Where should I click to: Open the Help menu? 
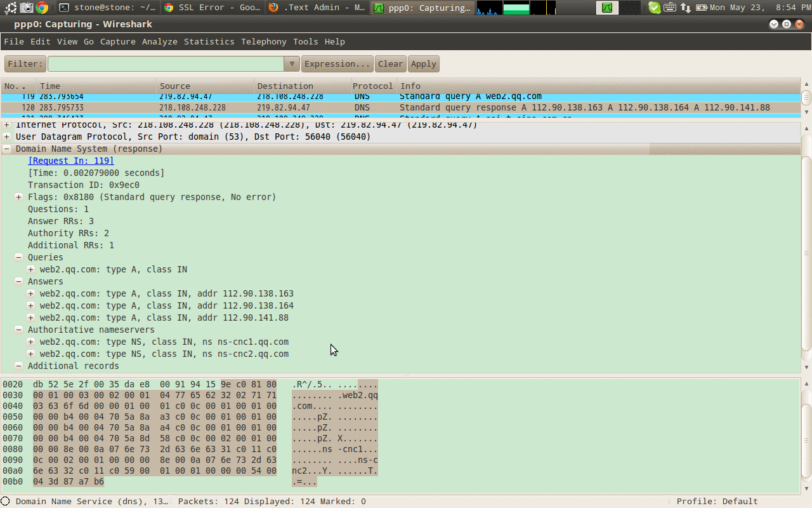[335, 41]
